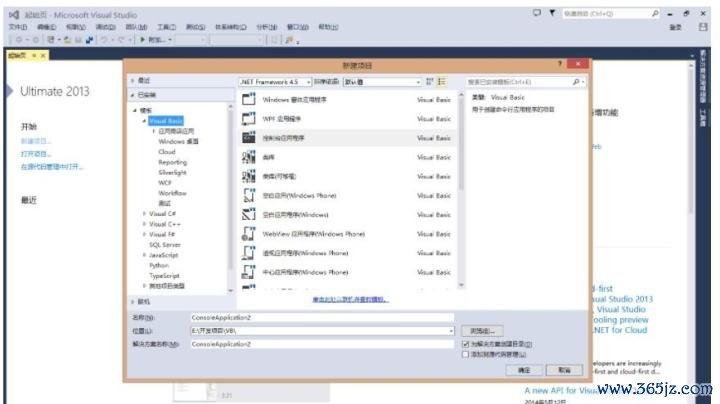Image resolution: width=720 pixels, height=404 pixels.
Task: Click the open from source control link
Action: click(52, 167)
